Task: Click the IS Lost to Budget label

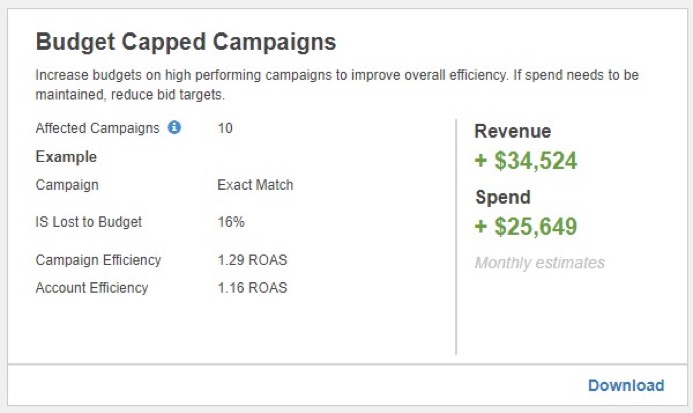Action: (89, 222)
